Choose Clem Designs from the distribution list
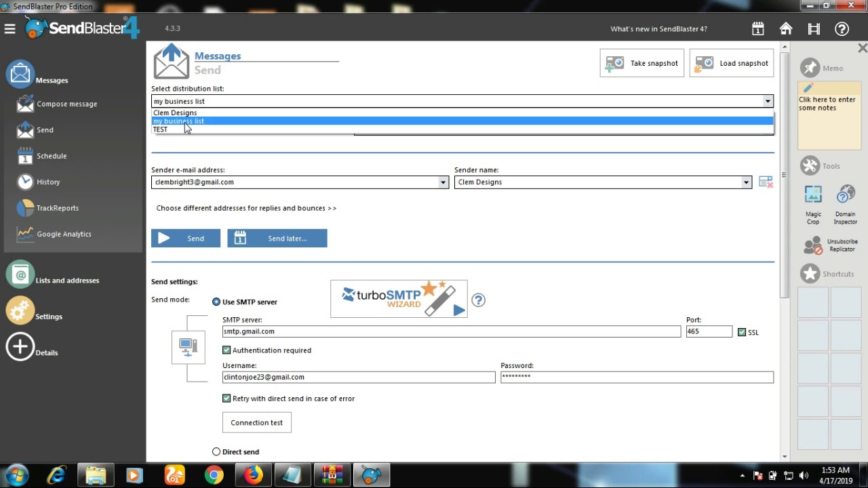Screen dimensions: 868x488 tap(462, 113)
